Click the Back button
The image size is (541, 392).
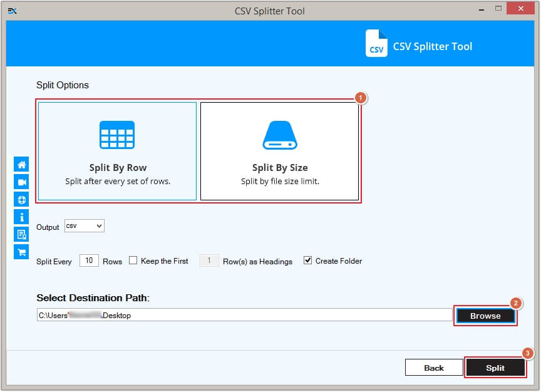pos(434,368)
